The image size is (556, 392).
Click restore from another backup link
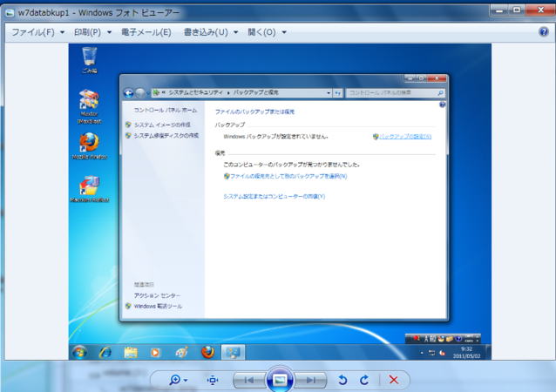pyautogui.click(x=288, y=176)
